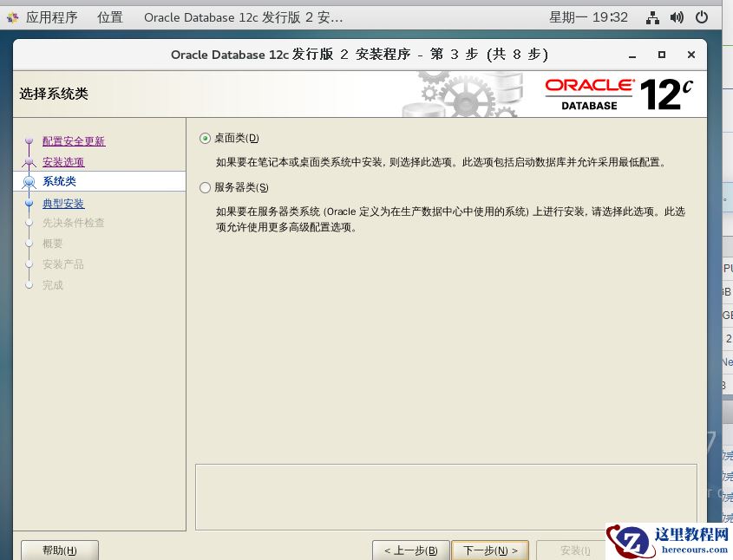733x560 pixels.
Task: Click the Oracle Database taskbar window item
Action: tap(244, 17)
